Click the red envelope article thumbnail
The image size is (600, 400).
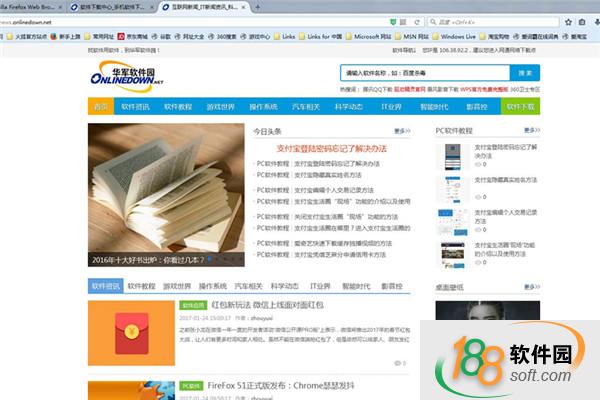click(131, 333)
